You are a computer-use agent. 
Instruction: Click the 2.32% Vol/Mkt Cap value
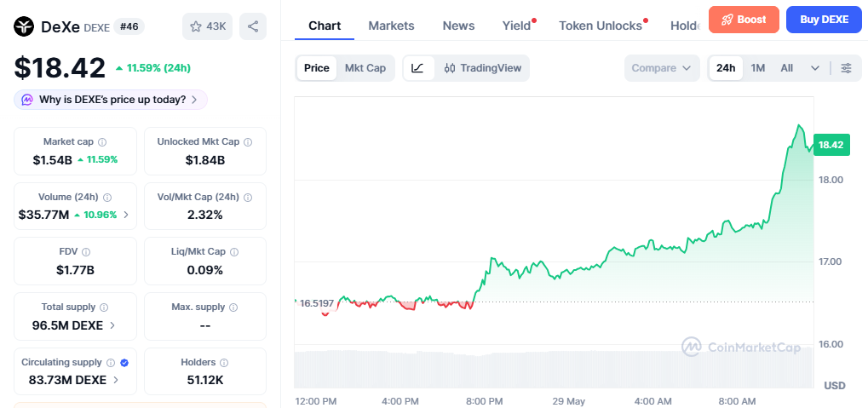click(204, 215)
